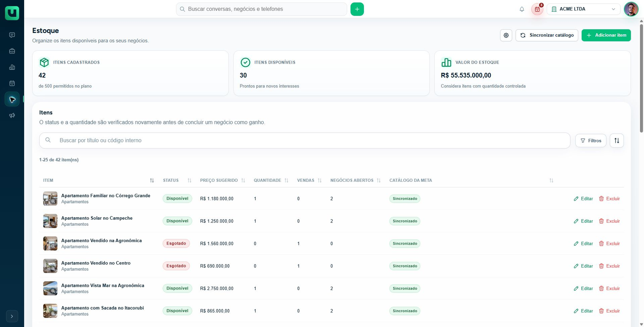
Task: Open thumbnail of Apartamento Vendido no Centro
Action: (50, 266)
